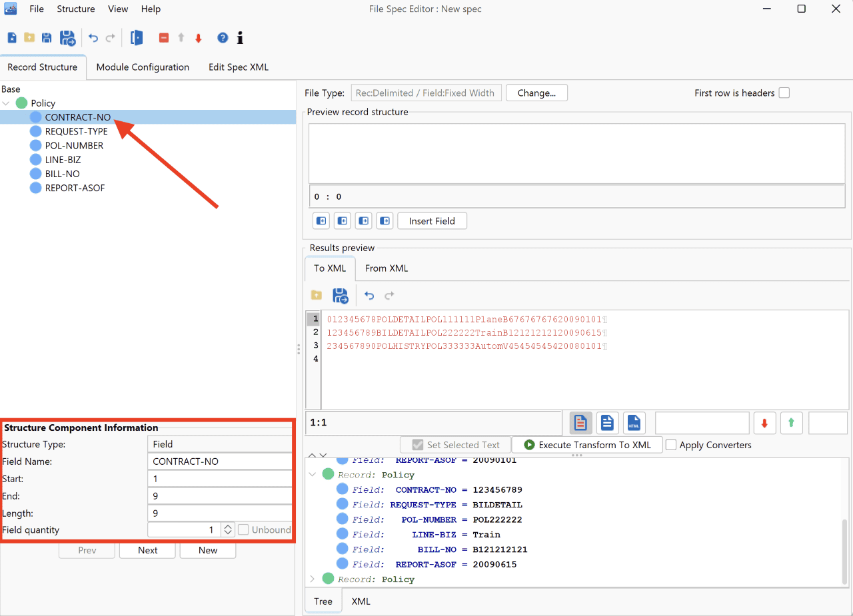Click the red down arrow Move Down toolbar icon
Image resolution: width=853 pixels, height=616 pixels.
tap(199, 38)
